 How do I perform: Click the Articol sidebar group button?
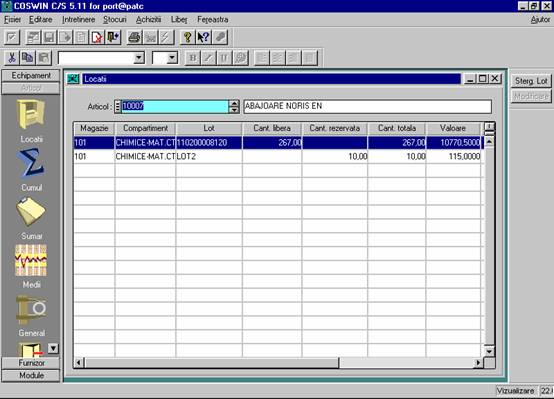coord(31,88)
